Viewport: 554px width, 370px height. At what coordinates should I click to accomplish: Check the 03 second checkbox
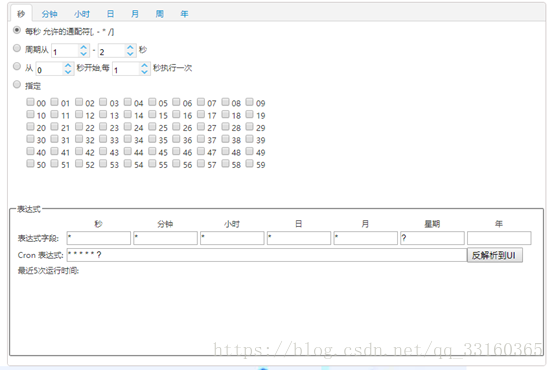(x=103, y=102)
